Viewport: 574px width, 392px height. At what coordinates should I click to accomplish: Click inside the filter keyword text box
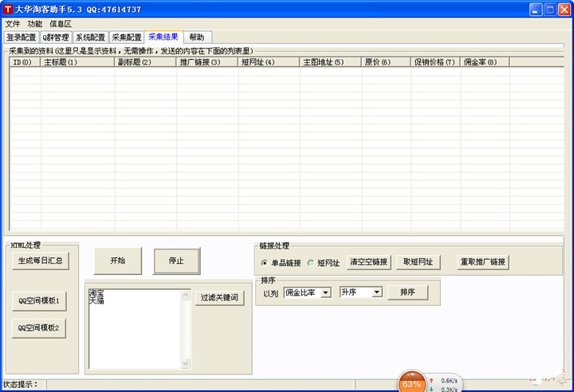pyautogui.click(x=135, y=329)
